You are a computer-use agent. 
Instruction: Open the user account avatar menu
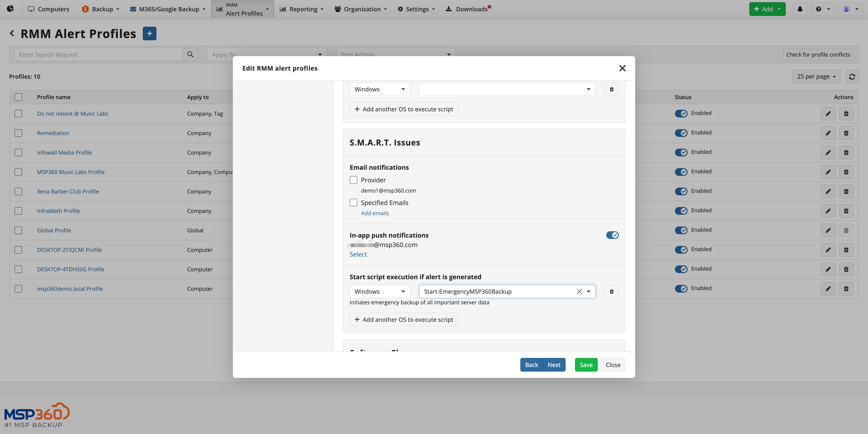point(850,9)
